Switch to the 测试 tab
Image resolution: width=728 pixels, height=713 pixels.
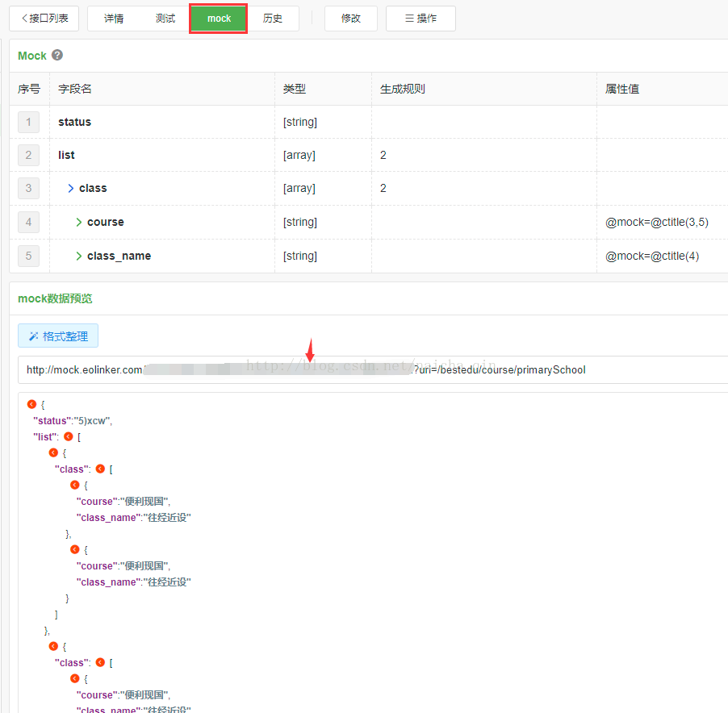(x=165, y=19)
